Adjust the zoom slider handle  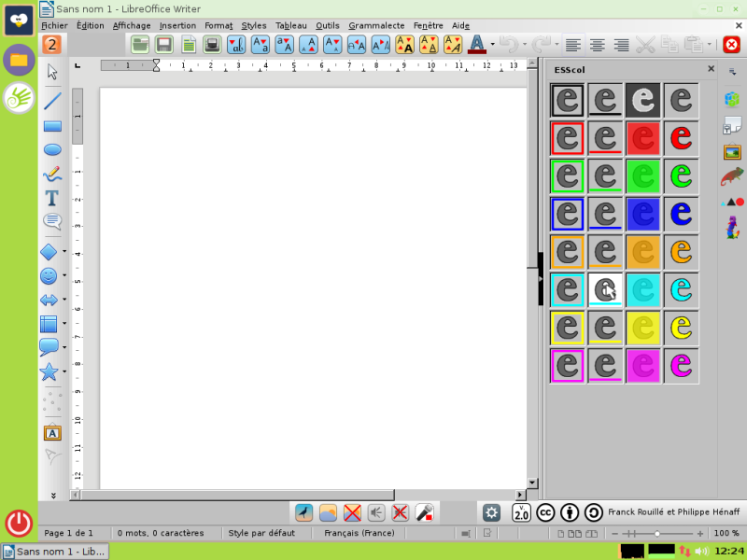point(657,533)
